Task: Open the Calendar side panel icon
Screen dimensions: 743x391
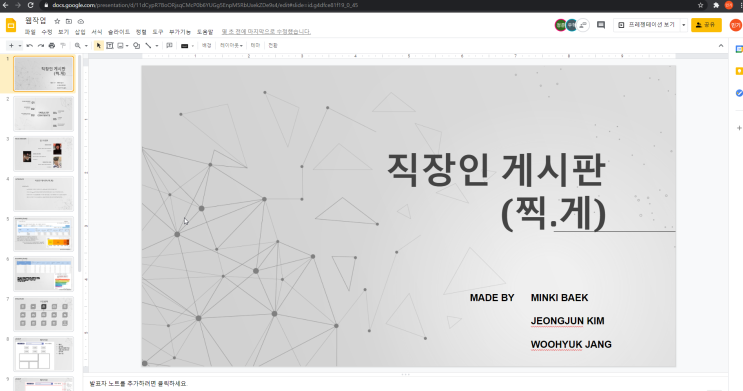Action: pyautogui.click(x=739, y=49)
